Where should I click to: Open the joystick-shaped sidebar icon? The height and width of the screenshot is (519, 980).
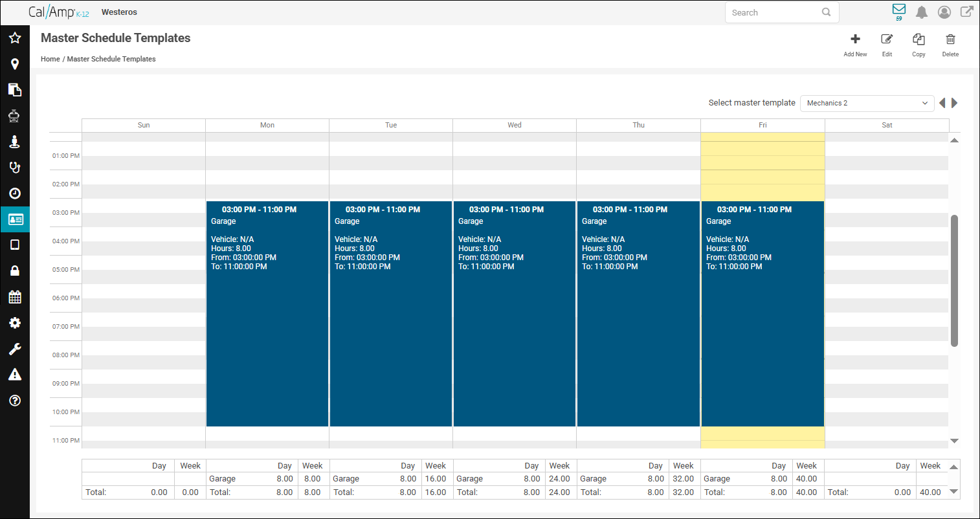[15, 142]
